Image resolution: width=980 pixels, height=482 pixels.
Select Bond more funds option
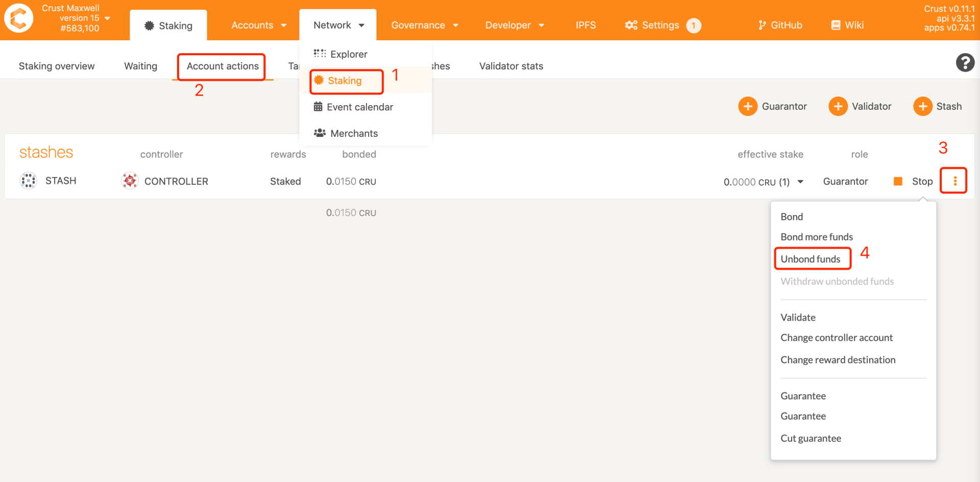point(817,237)
